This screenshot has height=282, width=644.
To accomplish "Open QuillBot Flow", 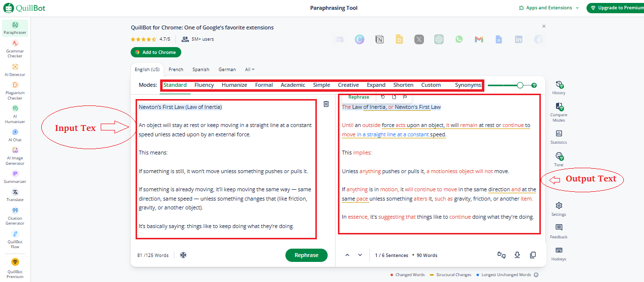I will click(15, 239).
